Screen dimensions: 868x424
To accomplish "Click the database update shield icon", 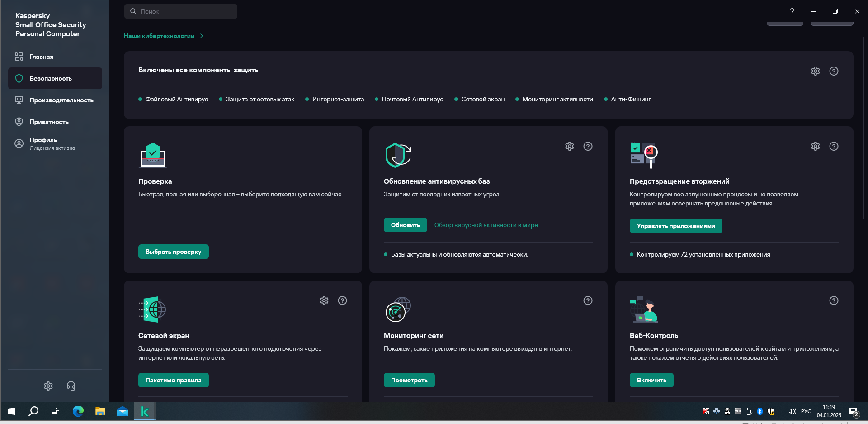I will (x=398, y=155).
